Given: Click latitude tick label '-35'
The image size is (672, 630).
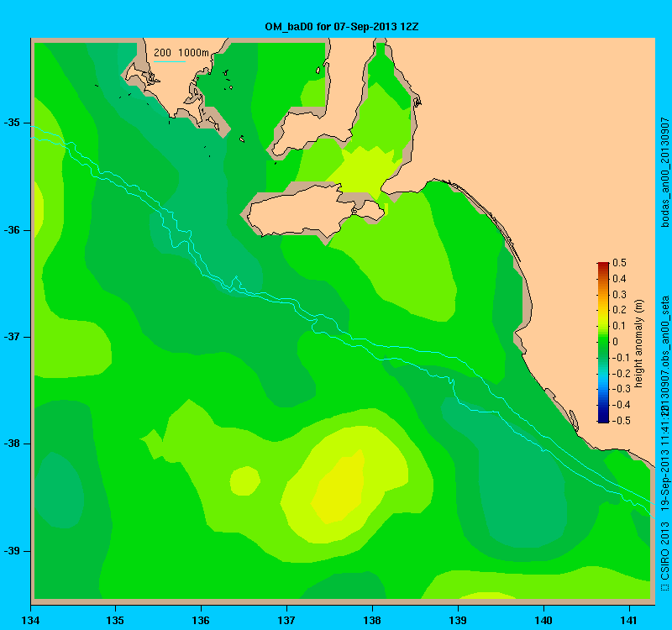Looking at the screenshot, I should click(x=13, y=123).
